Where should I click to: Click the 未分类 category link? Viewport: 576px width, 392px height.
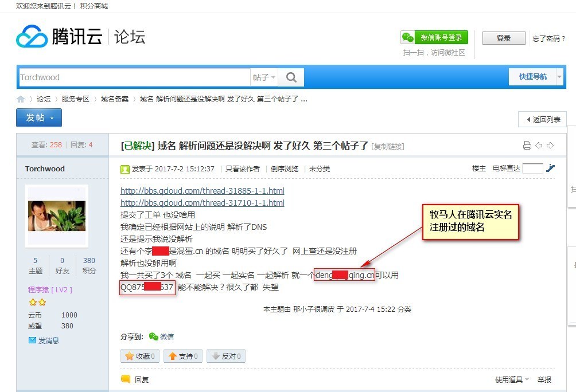tap(319, 169)
